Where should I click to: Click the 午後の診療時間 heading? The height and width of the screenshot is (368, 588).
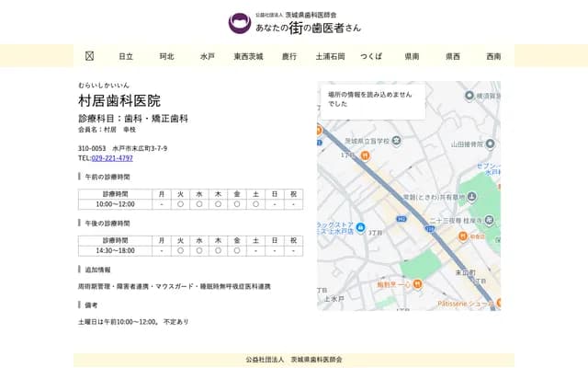coord(107,224)
